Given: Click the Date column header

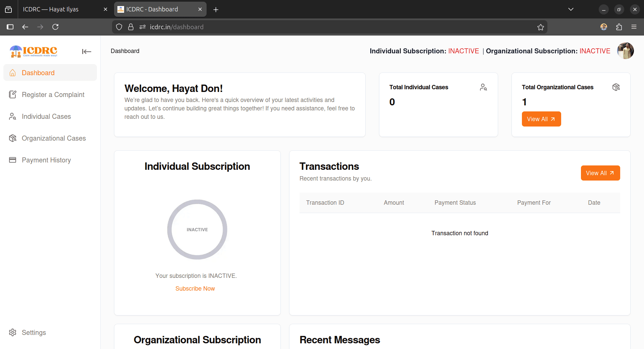Looking at the screenshot, I should pyautogui.click(x=594, y=203).
